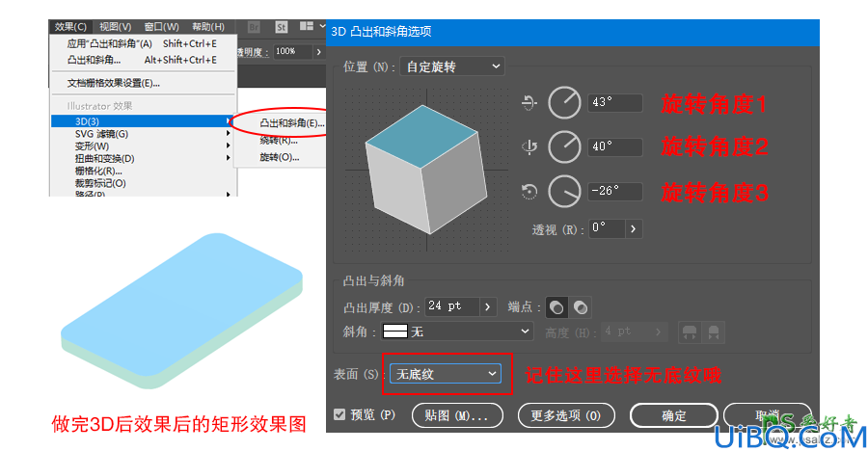
Task: Click the Stock (St) icon
Action: click(282, 27)
